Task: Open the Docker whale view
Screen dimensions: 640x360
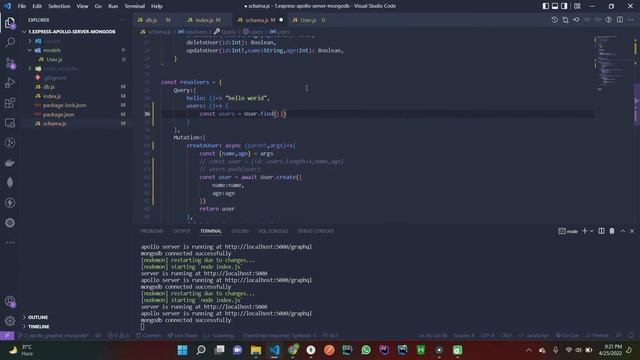Action: [10, 163]
